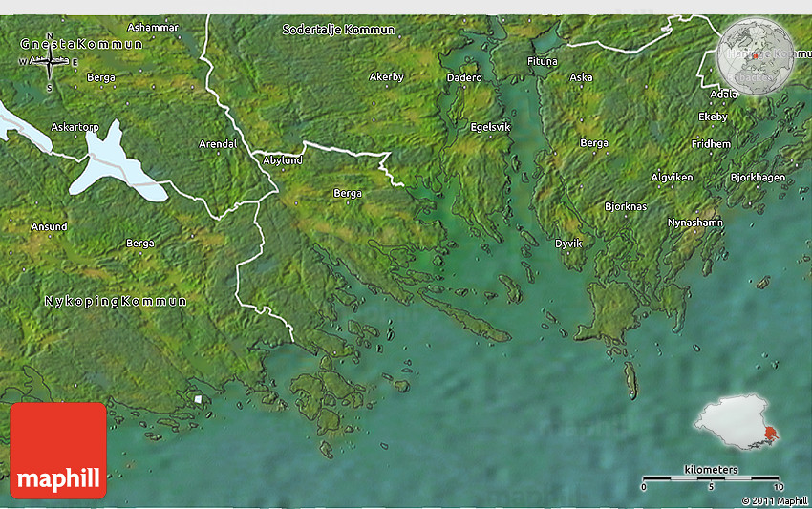Select the Dyvik place label
Image resolution: width=812 pixels, height=509 pixels.
(x=568, y=244)
